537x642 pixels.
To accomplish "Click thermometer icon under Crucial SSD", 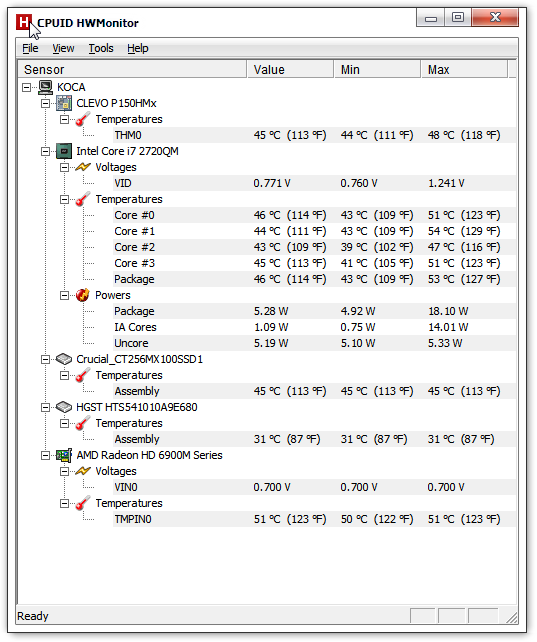I will 83,375.
